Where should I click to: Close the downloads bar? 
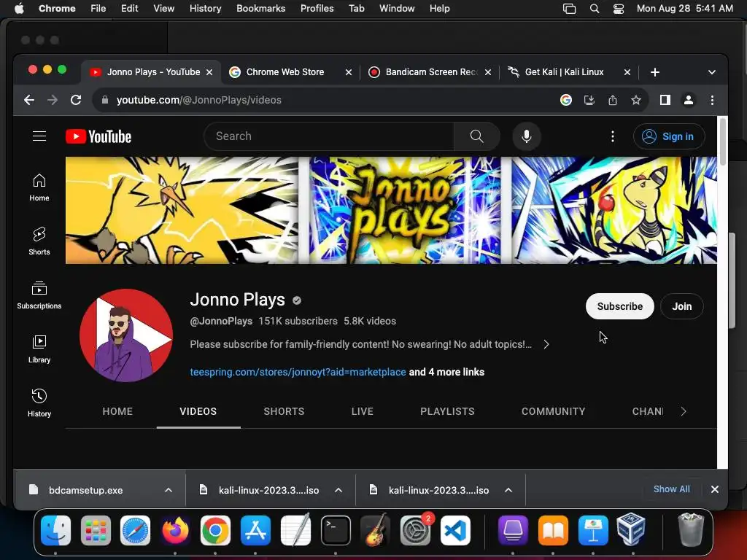[715, 489]
